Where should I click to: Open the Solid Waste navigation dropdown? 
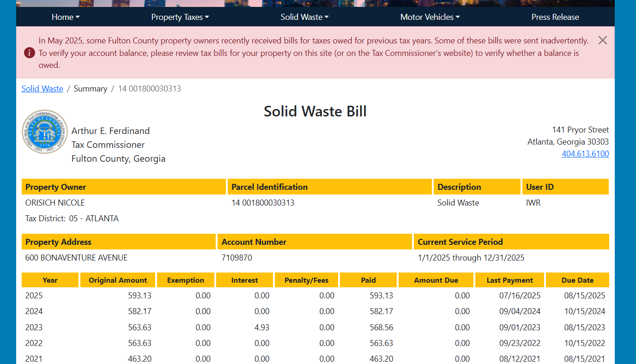[x=304, y=17]
